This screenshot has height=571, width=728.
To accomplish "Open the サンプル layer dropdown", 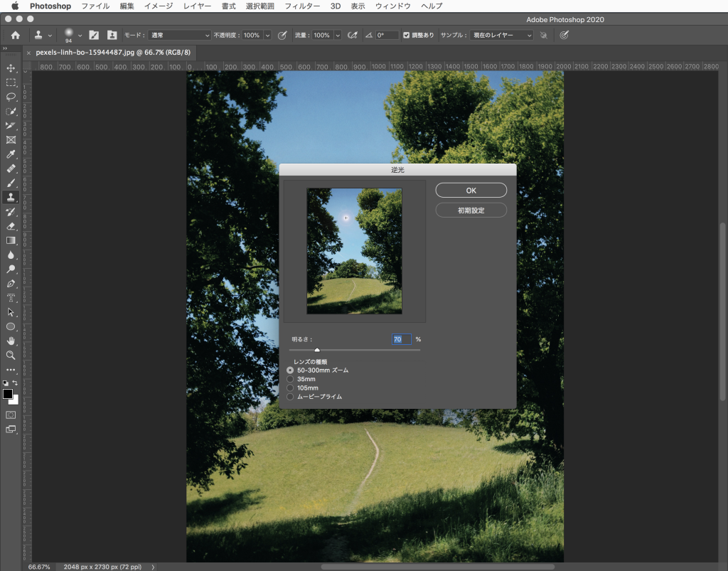I will click(502, 35).
